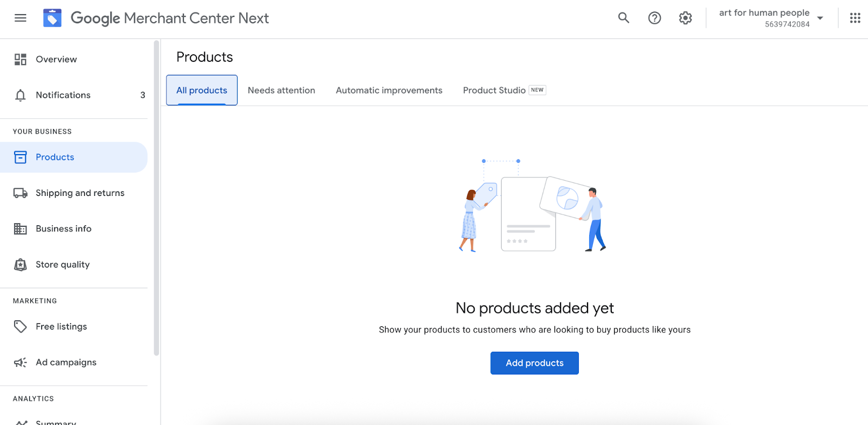This screenshot has height=425, width=868.
Task: Click the empty products illustration
Action: pos(532,206)
